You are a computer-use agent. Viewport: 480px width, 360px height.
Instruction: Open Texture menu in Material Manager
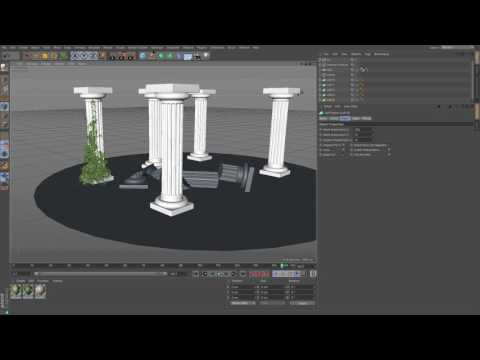[57, 281]
